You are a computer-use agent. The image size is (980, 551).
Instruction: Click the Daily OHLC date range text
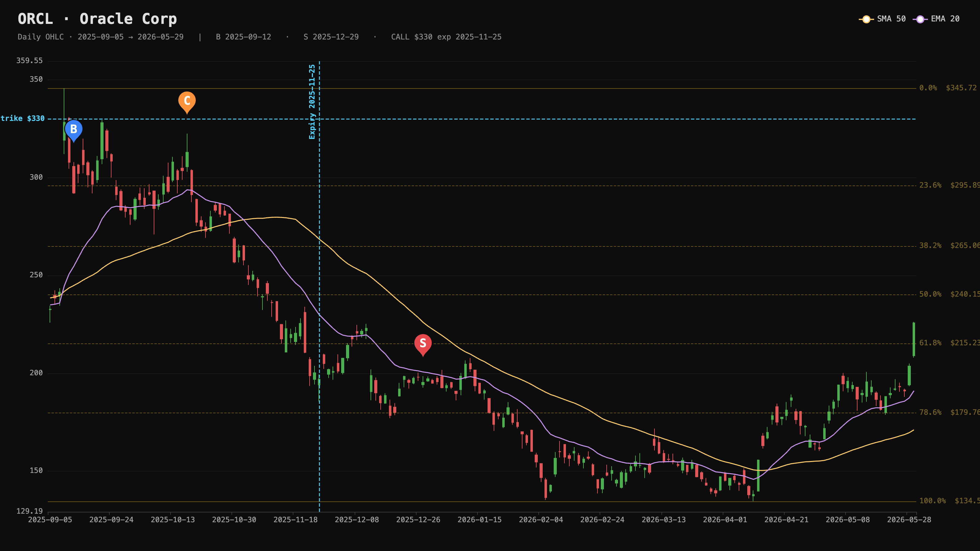click(x=100, y=37)
